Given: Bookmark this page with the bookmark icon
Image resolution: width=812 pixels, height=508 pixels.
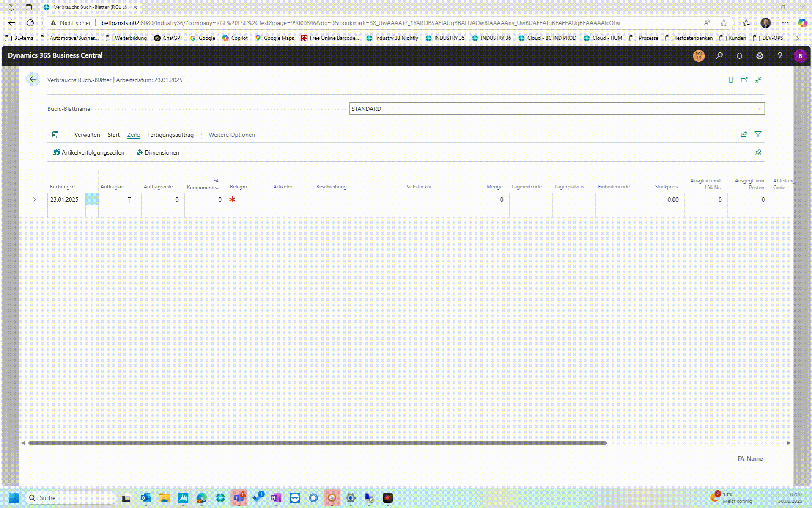Looking at the screenshot, I should tap(731, 80).
